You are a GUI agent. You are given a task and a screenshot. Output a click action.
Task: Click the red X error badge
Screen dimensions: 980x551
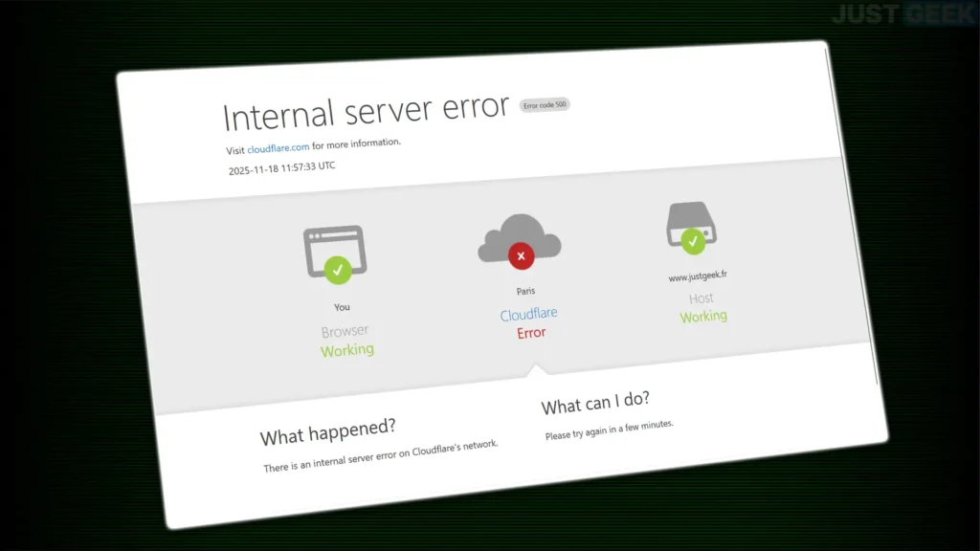coord(522,256)
